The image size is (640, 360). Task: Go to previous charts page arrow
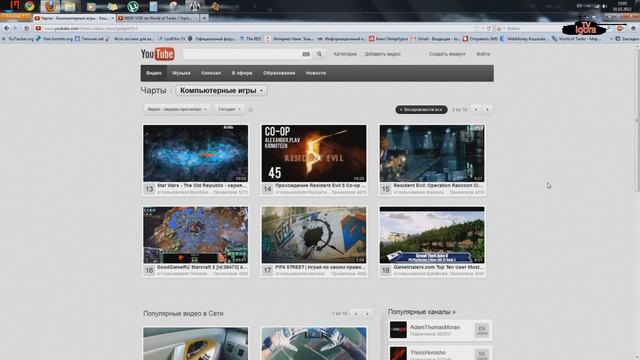476,109
